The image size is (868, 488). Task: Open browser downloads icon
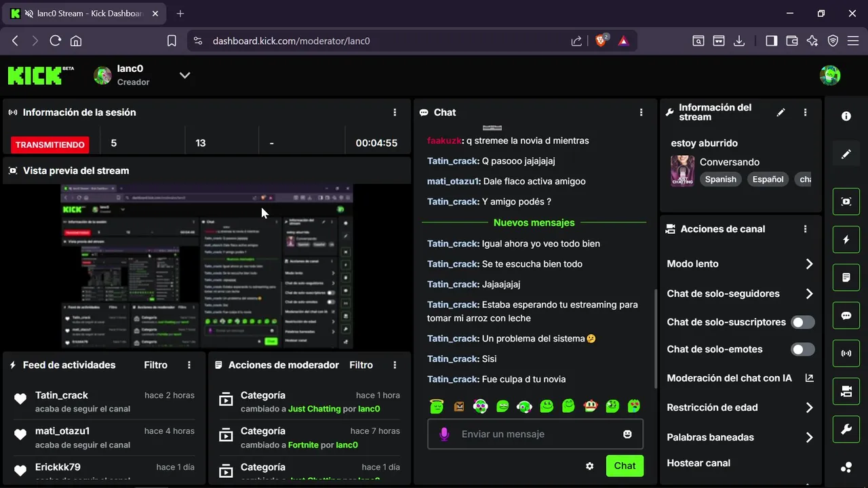739,41
